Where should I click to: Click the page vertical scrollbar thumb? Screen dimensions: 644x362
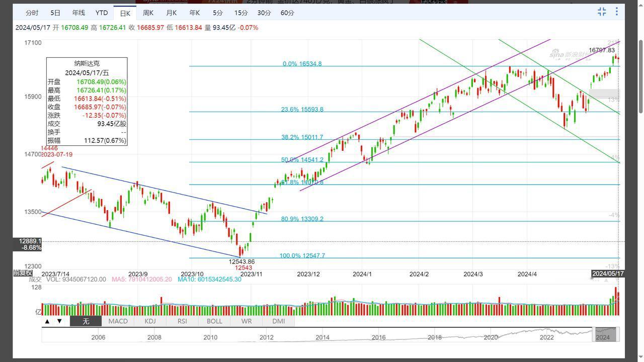tap(641, 76)
